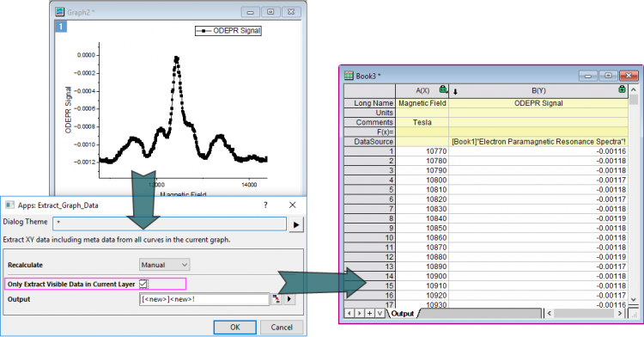Click the green lock icon on column A(X)
644x337 pixels.
tap(443, 89)
